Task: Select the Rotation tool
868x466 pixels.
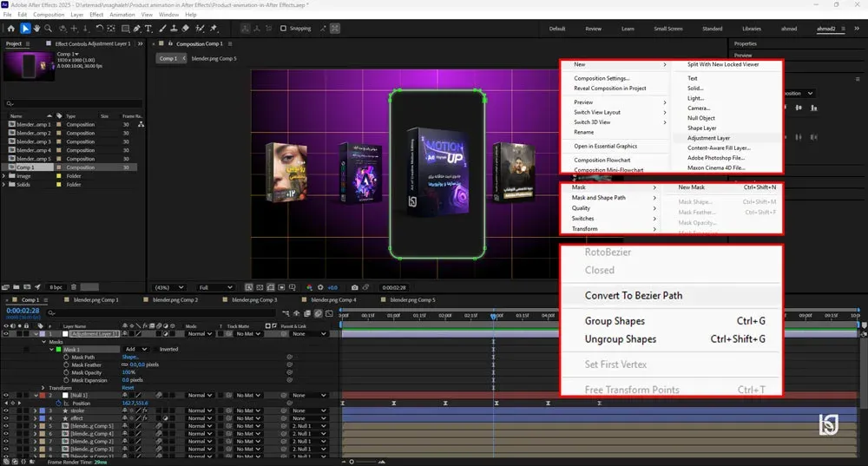Action: (x=99, y=29)
